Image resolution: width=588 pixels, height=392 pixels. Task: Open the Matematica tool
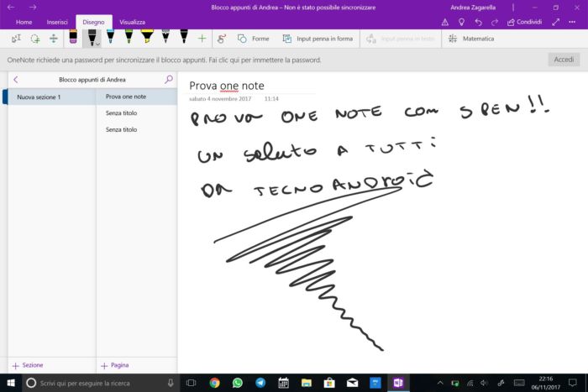pyautogui.click(x=471, y=39)
